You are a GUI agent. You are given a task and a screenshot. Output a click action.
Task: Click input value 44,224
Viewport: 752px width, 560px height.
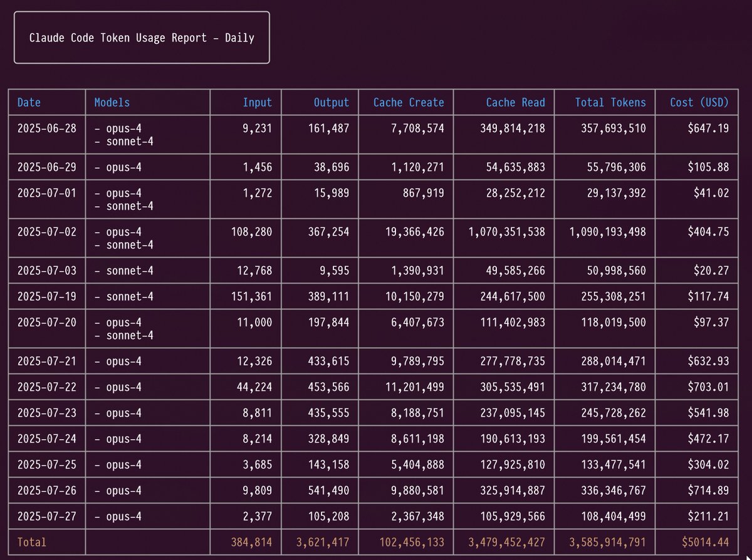[x=254, y=387]
